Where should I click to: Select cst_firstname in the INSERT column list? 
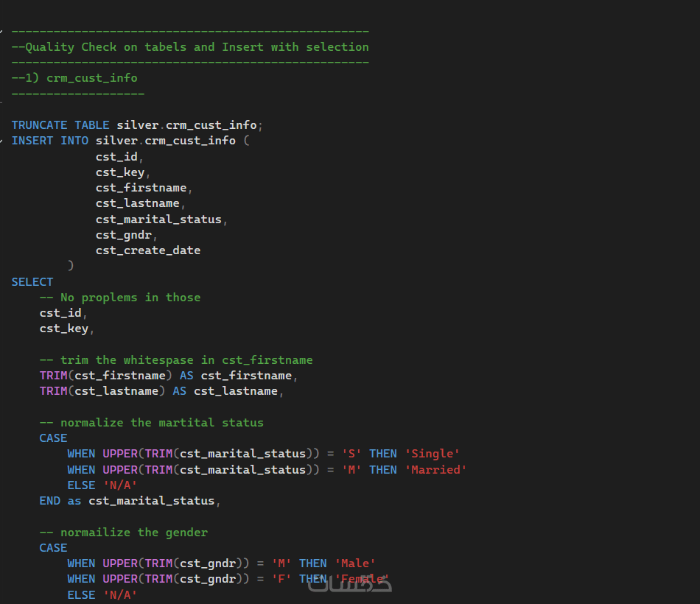[x=141, y=188]
